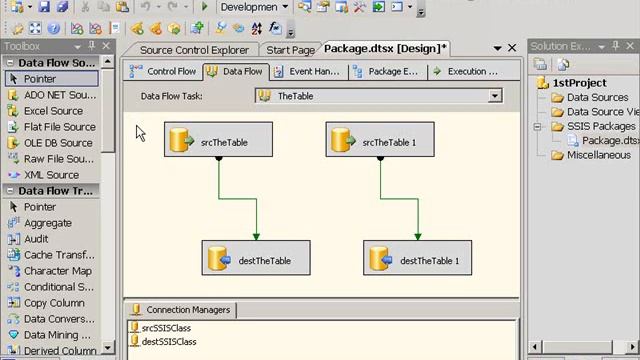Select Pointer under Data Flow Sources
640x360 pixels.
point(52,79)
